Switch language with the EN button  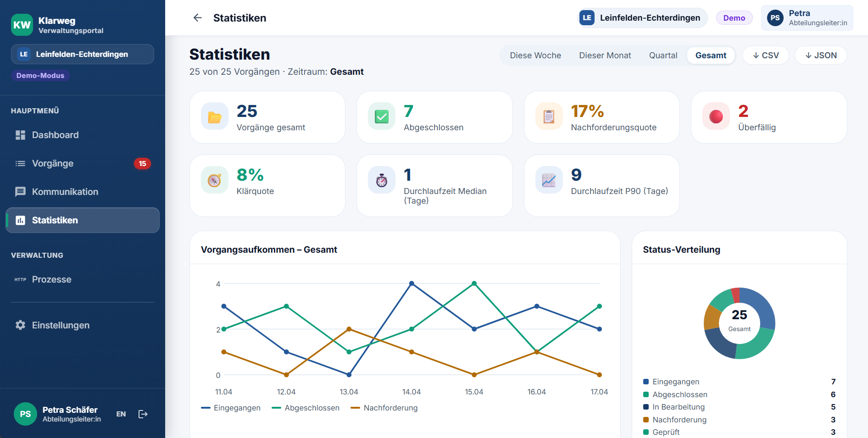coord(121,414)
